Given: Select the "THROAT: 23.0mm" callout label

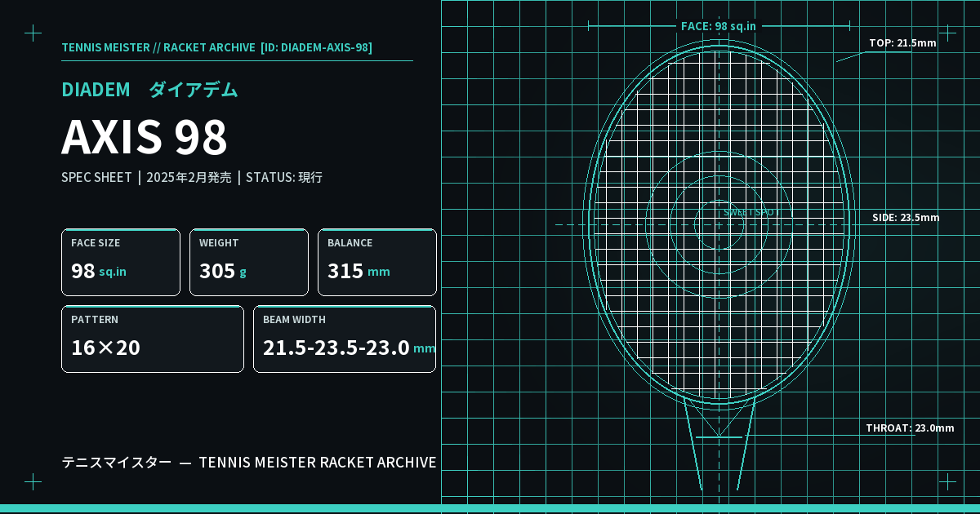Looking at the screenshot, I should point(910,428).
